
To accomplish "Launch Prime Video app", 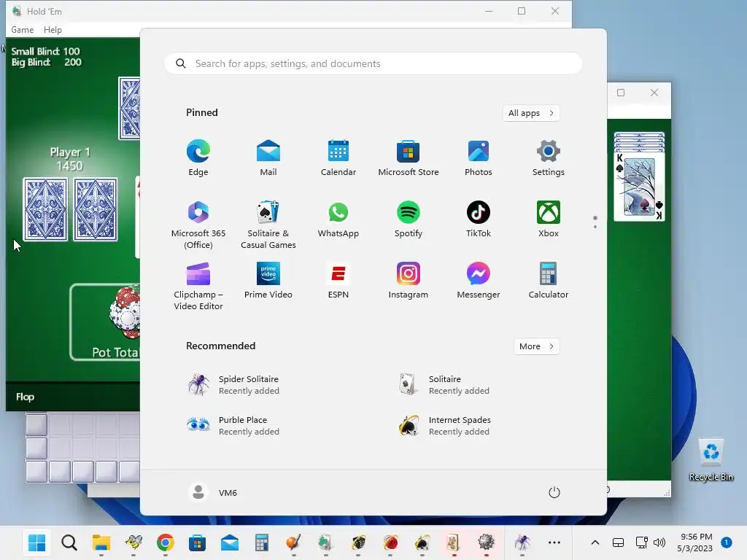I will click(268, 281).
